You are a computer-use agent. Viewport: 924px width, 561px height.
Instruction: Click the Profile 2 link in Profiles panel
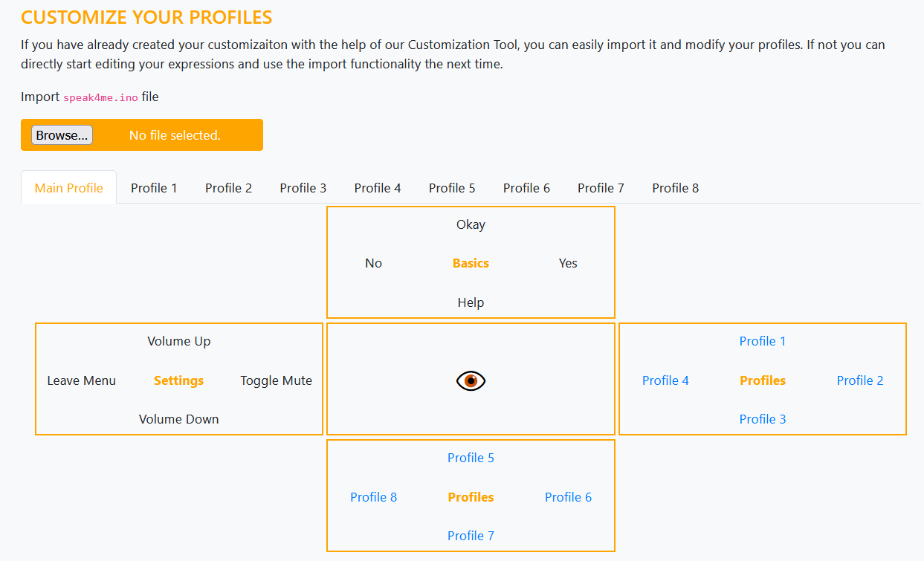(860, 380)
